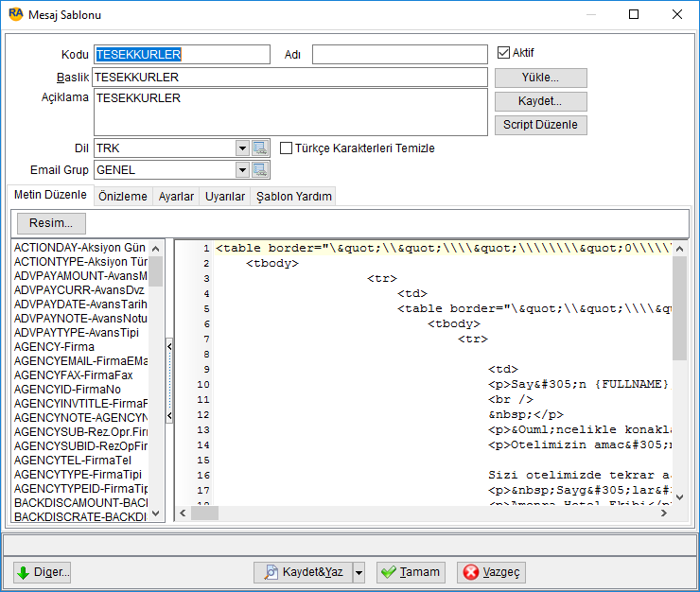Screen dimensions: 700x592
Task: Click the Resim... button
Action: point(51,223)
